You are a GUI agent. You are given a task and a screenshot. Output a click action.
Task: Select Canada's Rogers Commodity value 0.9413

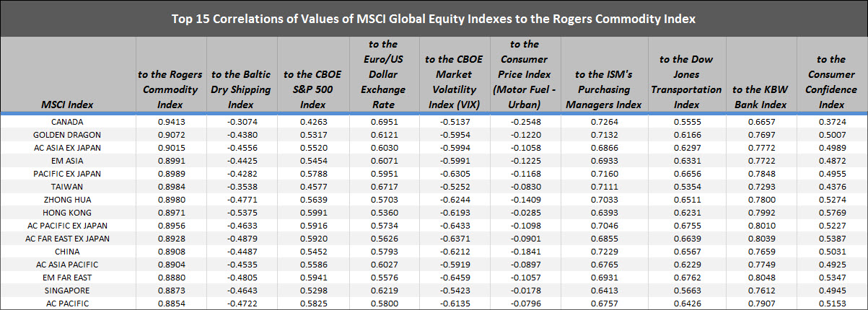171,123
